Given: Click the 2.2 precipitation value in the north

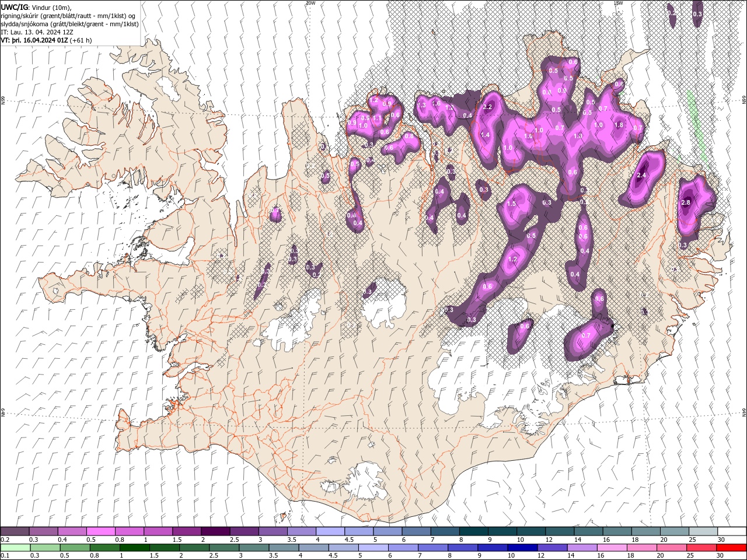Looking at the screenshot, I should (x=488, y=107).
